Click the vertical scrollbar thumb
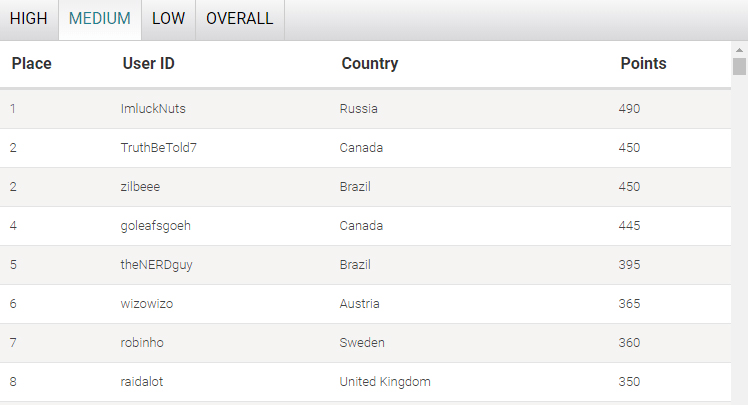Screen dimensions: 748x405 pyautogui.click(x=739, y=67)
